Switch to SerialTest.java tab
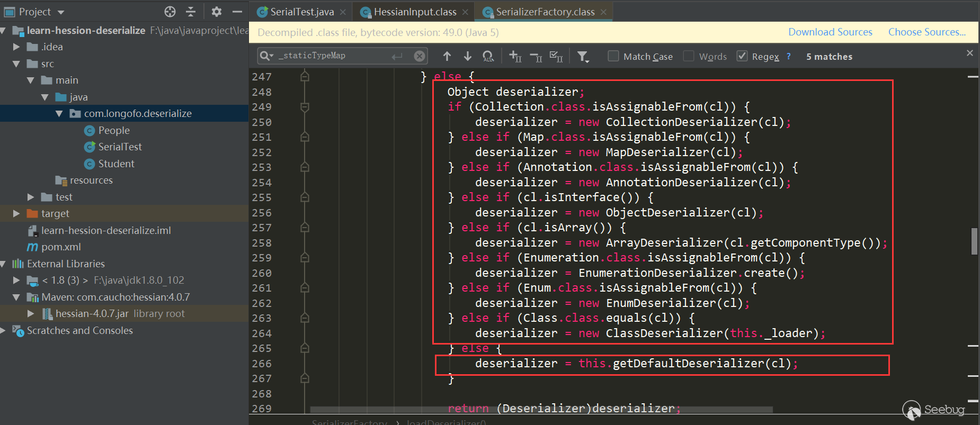Screen dimensions: 980x425 (302, 12)
